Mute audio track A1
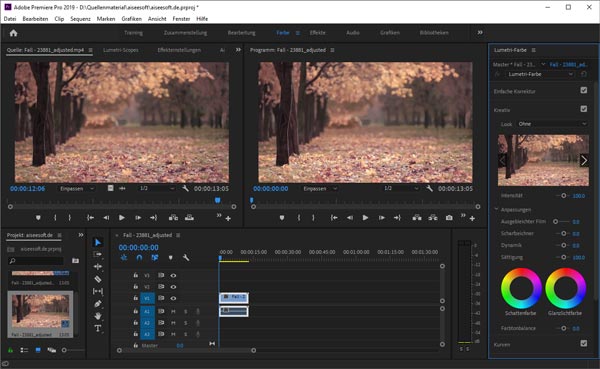Image resolution: width=600 pixels, height=369 pixels. coord(173,312)
